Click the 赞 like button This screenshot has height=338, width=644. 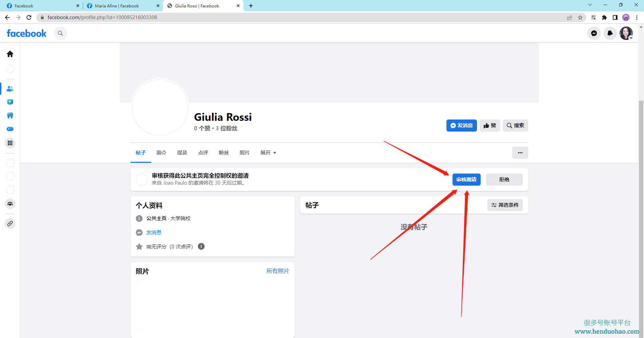(490, 126)
